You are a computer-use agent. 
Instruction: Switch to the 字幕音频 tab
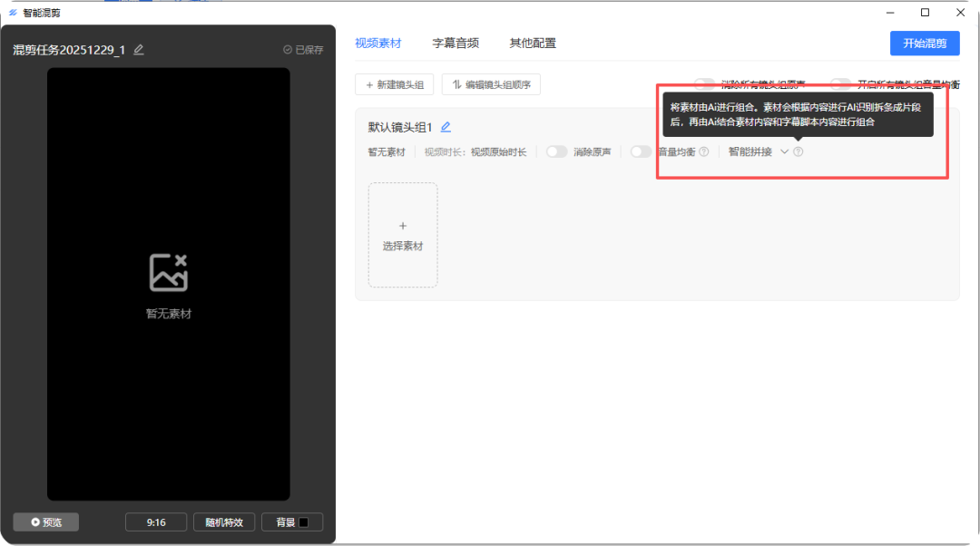pos(456,43)
